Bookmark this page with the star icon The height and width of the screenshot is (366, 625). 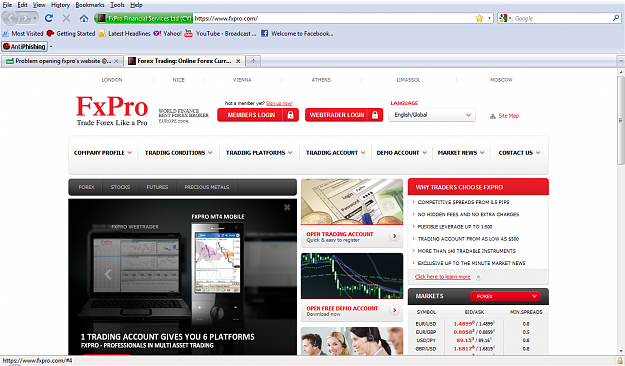pos(479,18)
